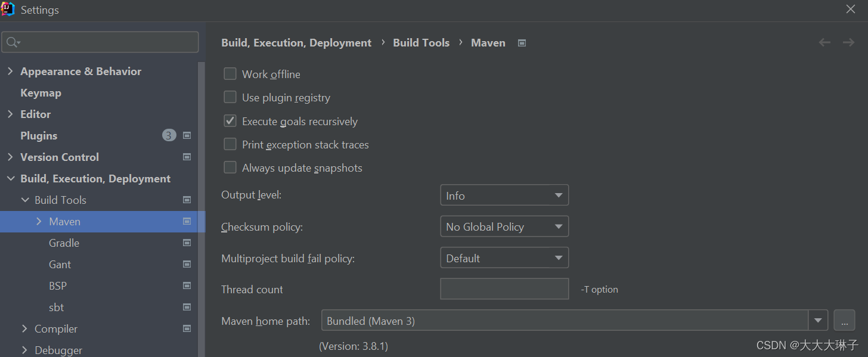Uncheck Execute goals recursively
The height and width of the screenshot is (357, 868).
pyautogui.click(x=230, y=121)
